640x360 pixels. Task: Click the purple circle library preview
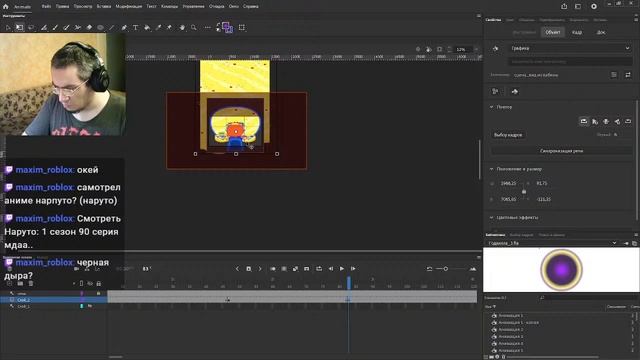pos(561,269)
